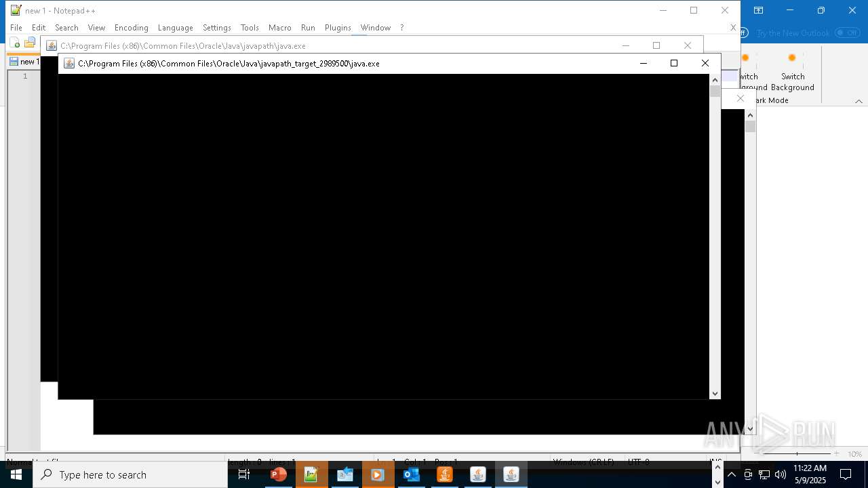Open Search menu in Notepad++
The image size is (868, 488).
[66, 28]
